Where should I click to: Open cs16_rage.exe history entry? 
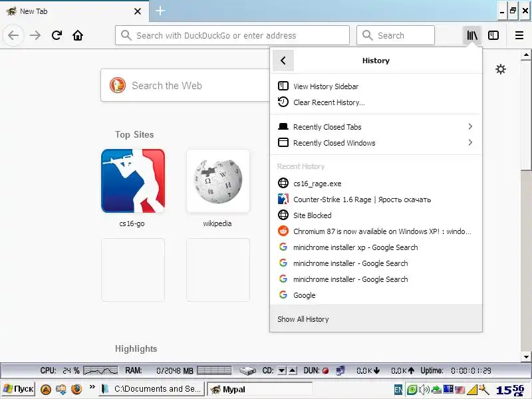tap(376, 184)
